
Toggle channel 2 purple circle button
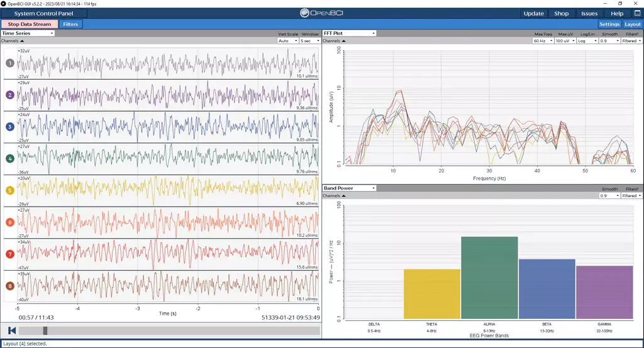9,95
